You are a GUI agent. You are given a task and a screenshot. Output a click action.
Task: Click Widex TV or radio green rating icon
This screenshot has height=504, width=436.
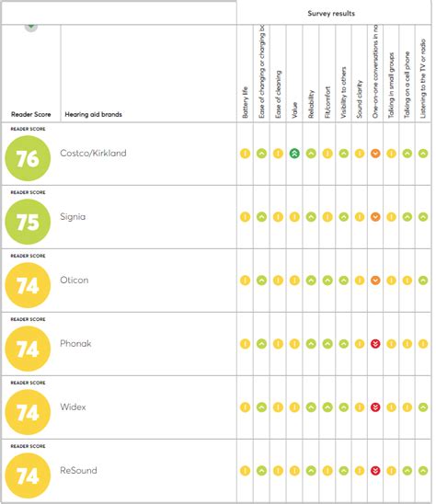[x=423, y=407]
